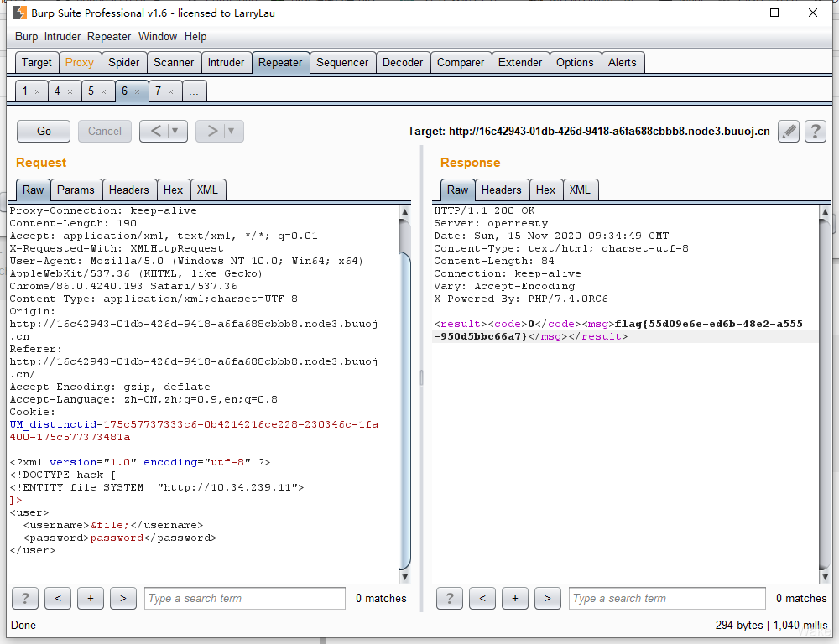Open the Request Hex view tab
The height and width of the screenshot is (644, 839).
tap(174, 190)
